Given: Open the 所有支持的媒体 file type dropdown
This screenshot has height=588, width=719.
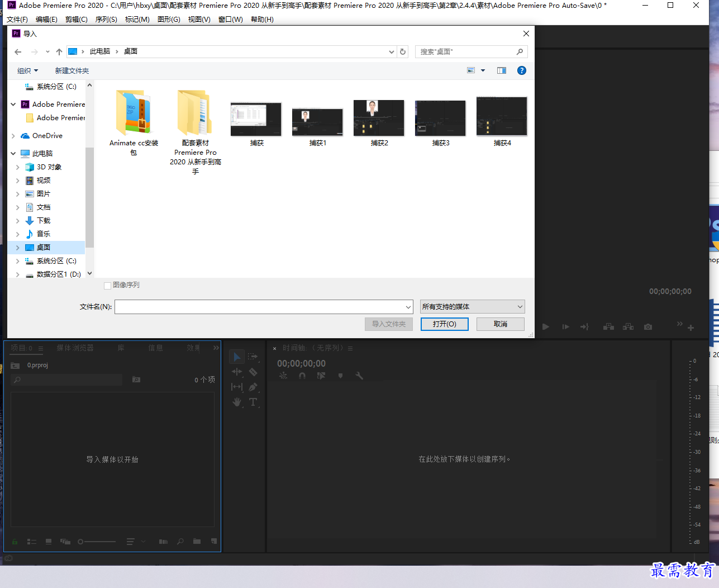Looking at the screenshot, I should pyautogui.click(x=473, y=306).
